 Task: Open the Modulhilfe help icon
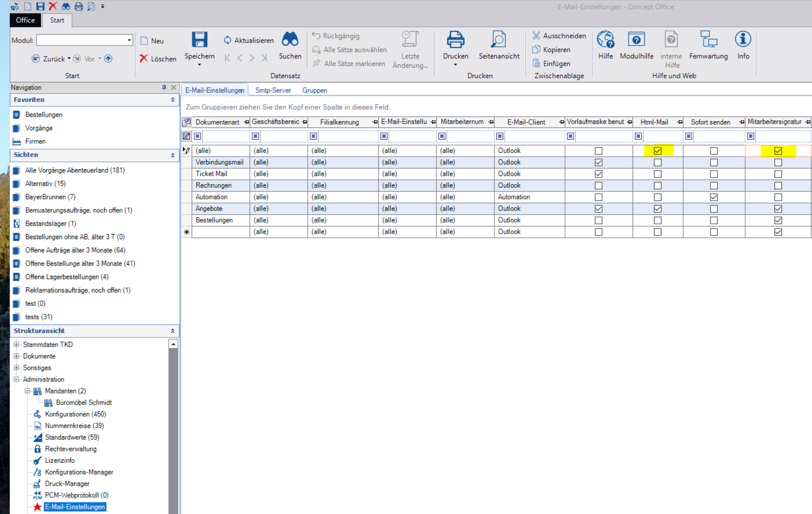point(636,40)
